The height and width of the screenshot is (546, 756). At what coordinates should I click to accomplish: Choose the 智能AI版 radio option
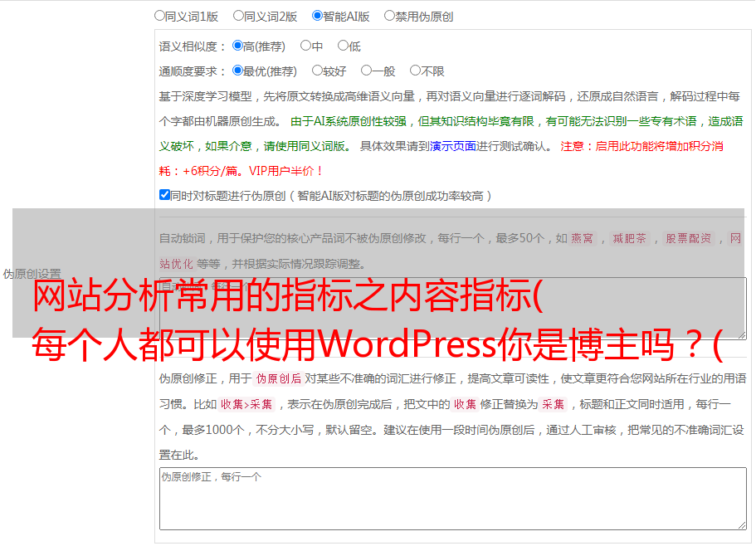coord(317,16)
